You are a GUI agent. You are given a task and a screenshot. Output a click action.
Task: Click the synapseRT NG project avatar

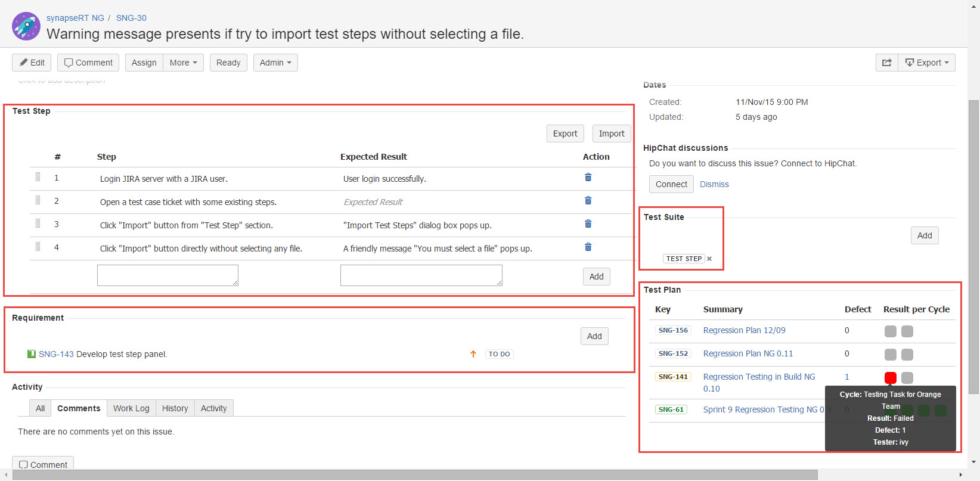(26, 26)
